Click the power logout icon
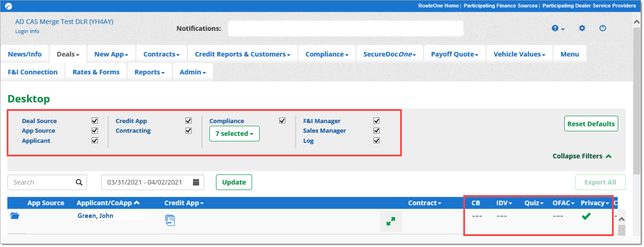The width and height of the screenshot is (644, 247). [x=603, y=28]
